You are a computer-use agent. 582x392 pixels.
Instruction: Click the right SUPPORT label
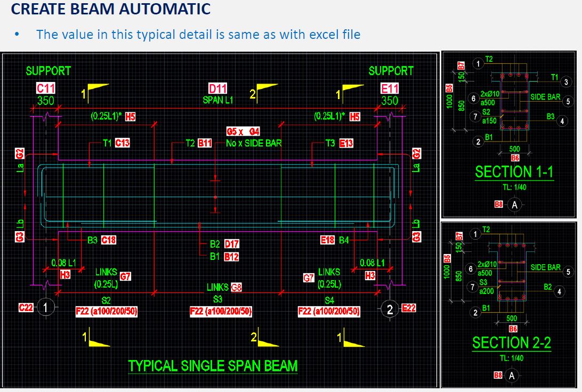391,71
